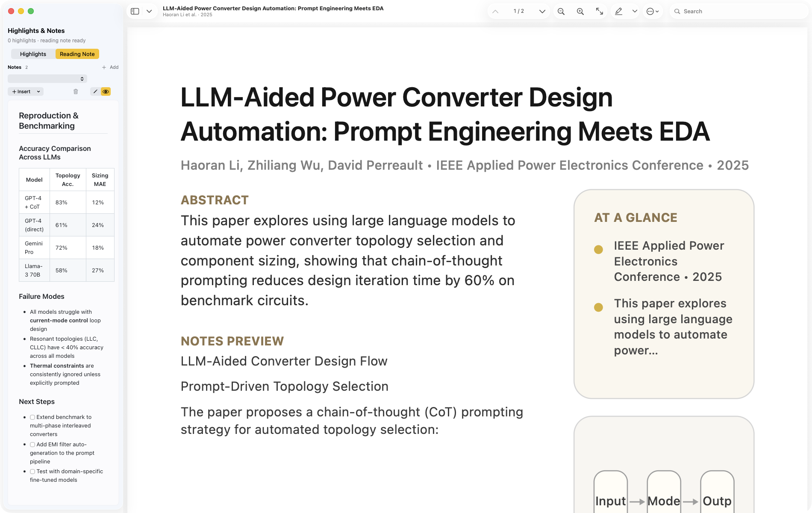The image size is (812, 513).
Task: Click the 27% sizing MAE cell
Action: click(x=100, y=270)
